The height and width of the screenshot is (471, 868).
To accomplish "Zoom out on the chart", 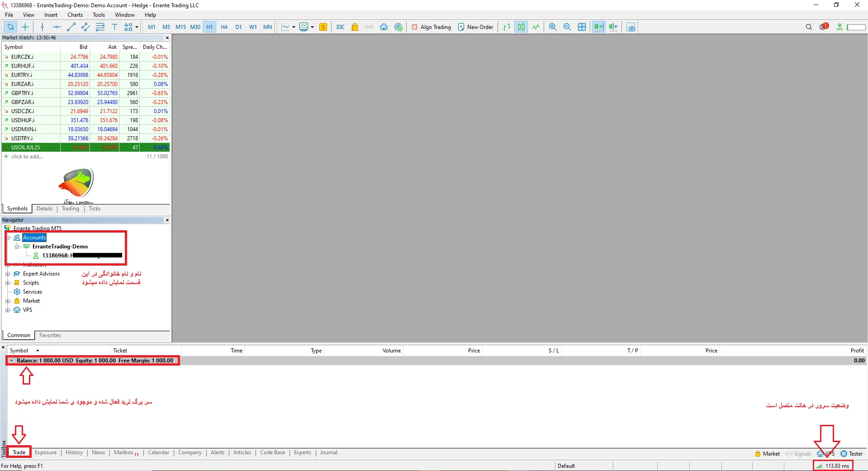I will click(x=567, y=27).
